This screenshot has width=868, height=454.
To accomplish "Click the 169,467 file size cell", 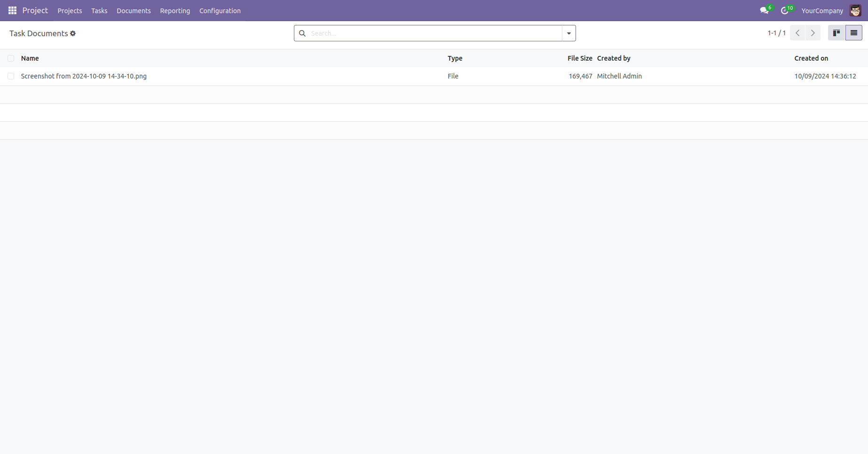I will (x=581, y=76).
